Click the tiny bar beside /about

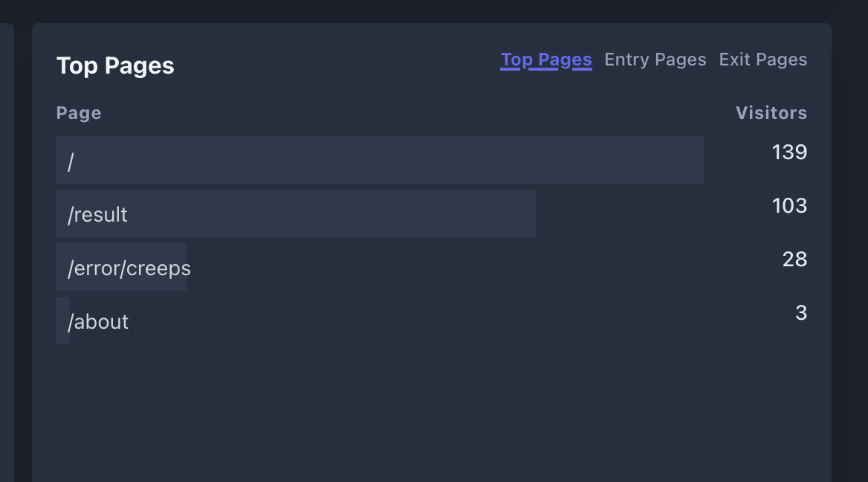click(62, 321)
